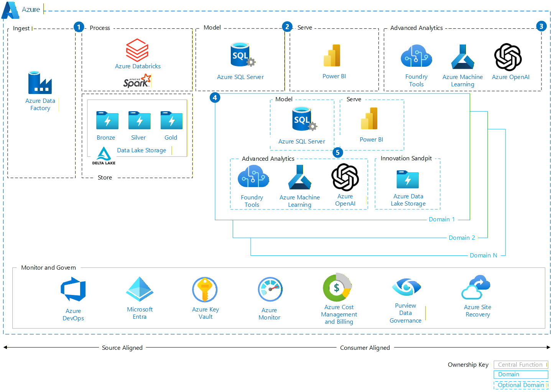Click Azure Cost Management and Billing icon
The width and height of the screenshot is (551, 392).
(x=337, y=287)
